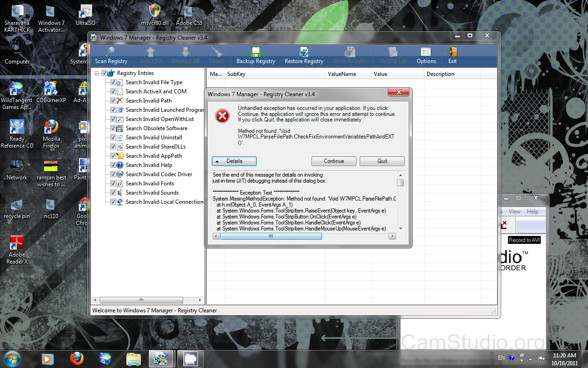Select Search Invalid Local Connection item

164,202
